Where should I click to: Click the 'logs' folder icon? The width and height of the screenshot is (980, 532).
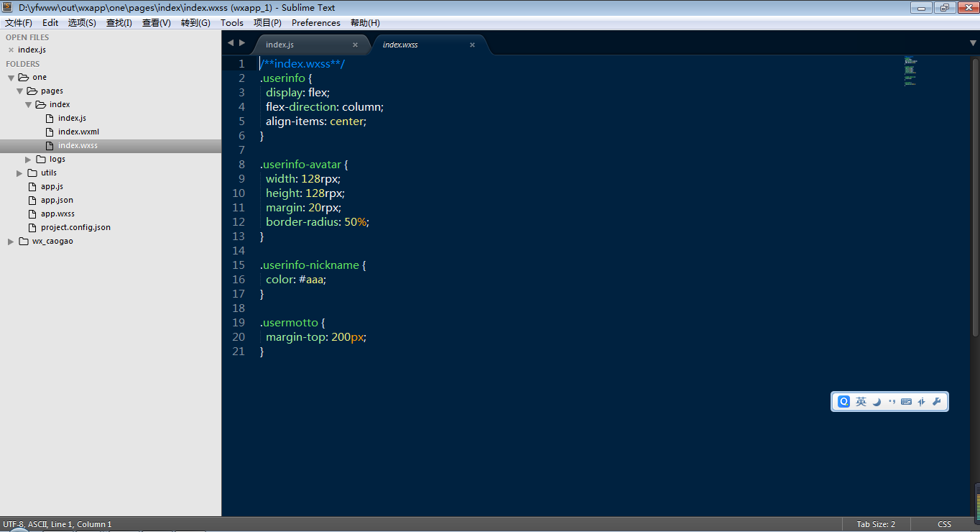(41, 159)
